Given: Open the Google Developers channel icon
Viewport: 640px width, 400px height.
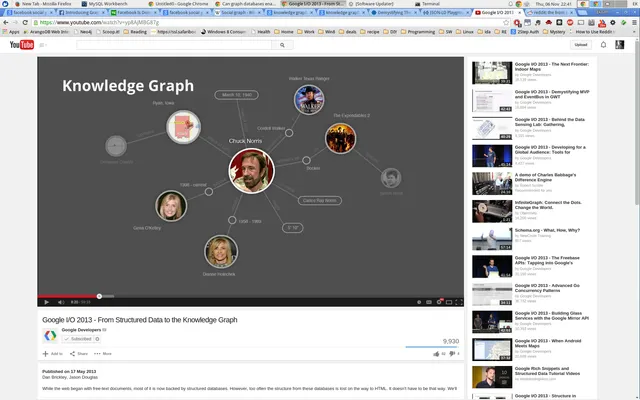Looking at the screenshot, I should point(50,336).
